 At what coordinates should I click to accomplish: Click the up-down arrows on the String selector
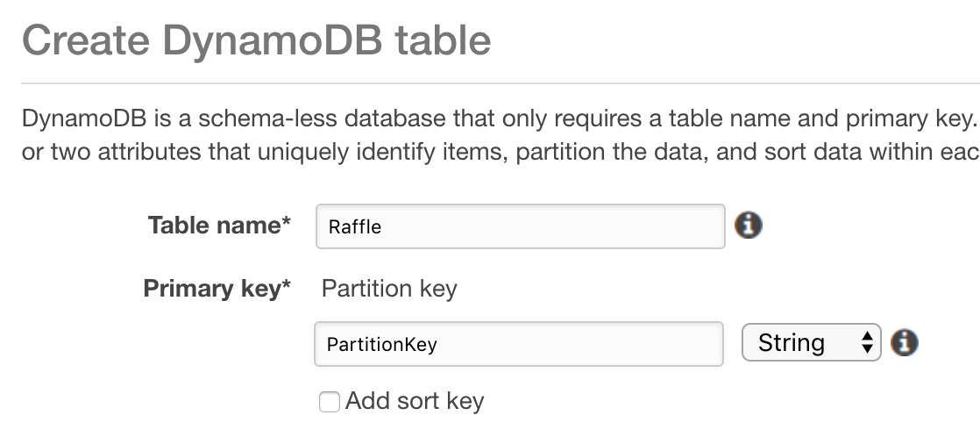pyautogui.click(x=867, y=342)
